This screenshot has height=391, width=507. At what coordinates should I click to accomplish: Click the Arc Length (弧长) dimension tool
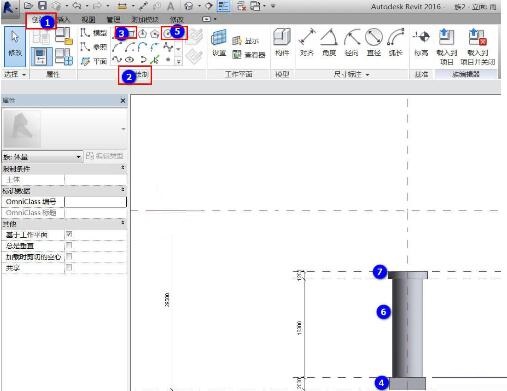click(x=396, y=42)
